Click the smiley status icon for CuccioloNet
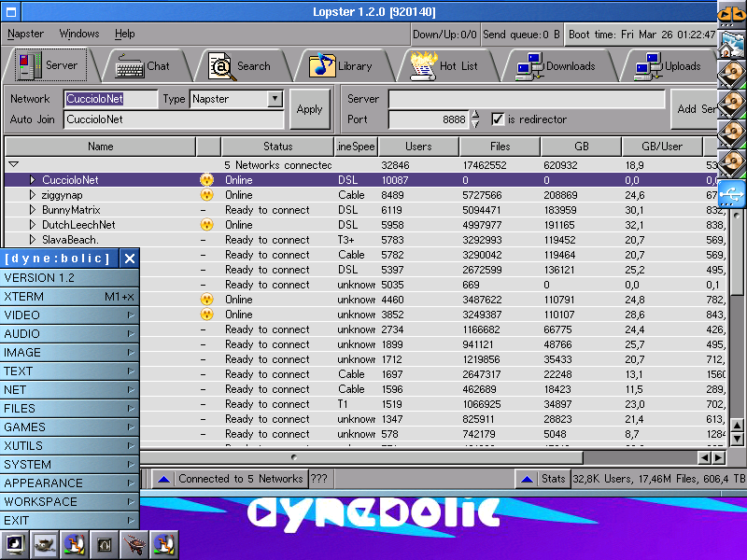 [x=206, y=179]
